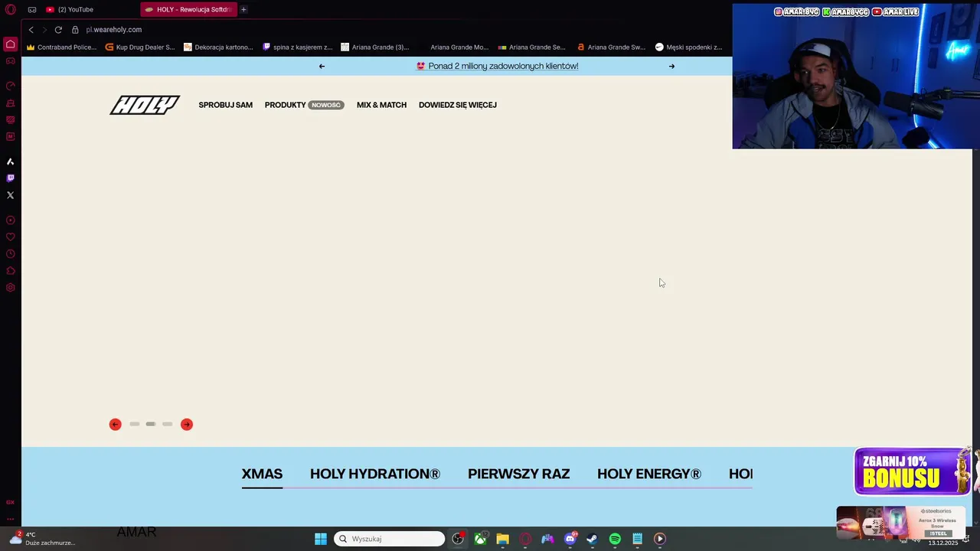Go back with the browser back arrow

[x=31, y=30]
